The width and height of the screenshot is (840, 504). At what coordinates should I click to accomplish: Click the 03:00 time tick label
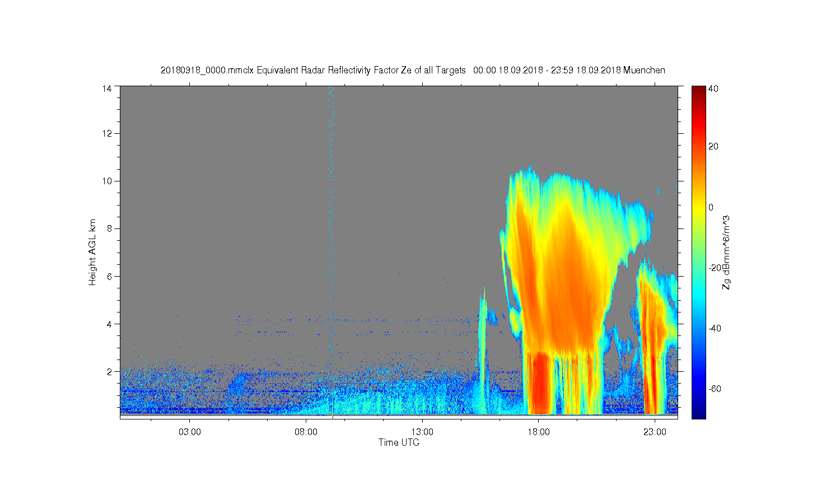tap(190, 432)
